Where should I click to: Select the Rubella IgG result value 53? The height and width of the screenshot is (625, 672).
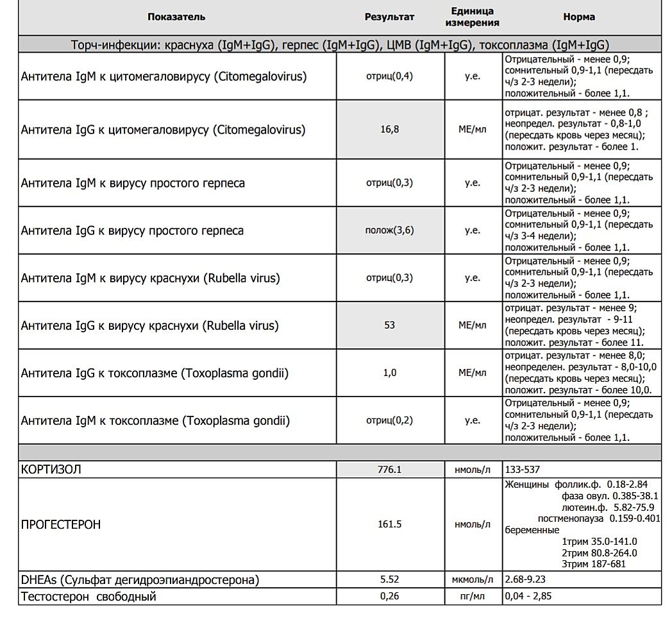point(389,325)
